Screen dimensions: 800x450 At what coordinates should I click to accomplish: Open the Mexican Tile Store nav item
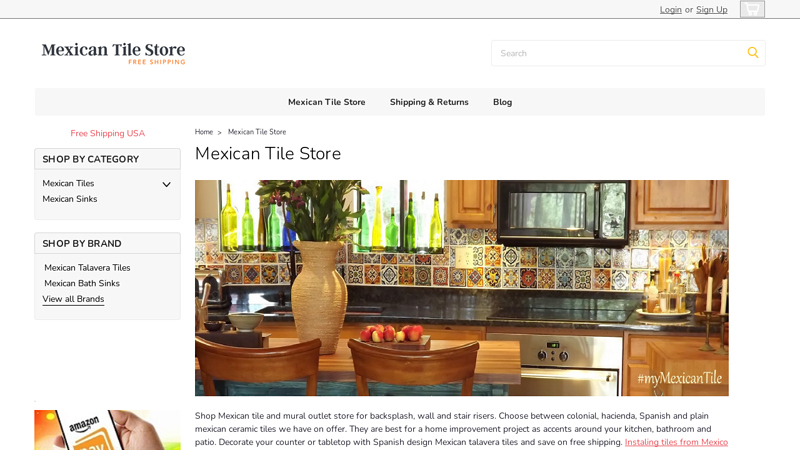tap(327, 102)
